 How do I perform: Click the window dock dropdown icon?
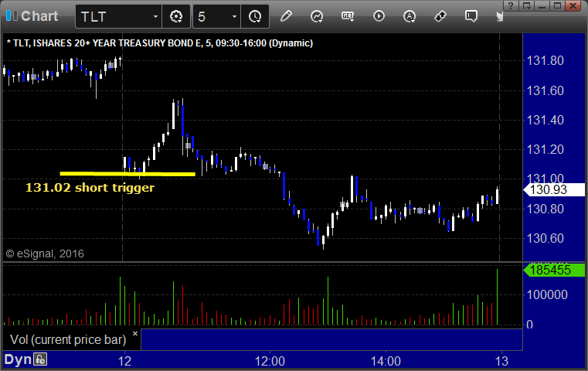click(x=527, y=5)
